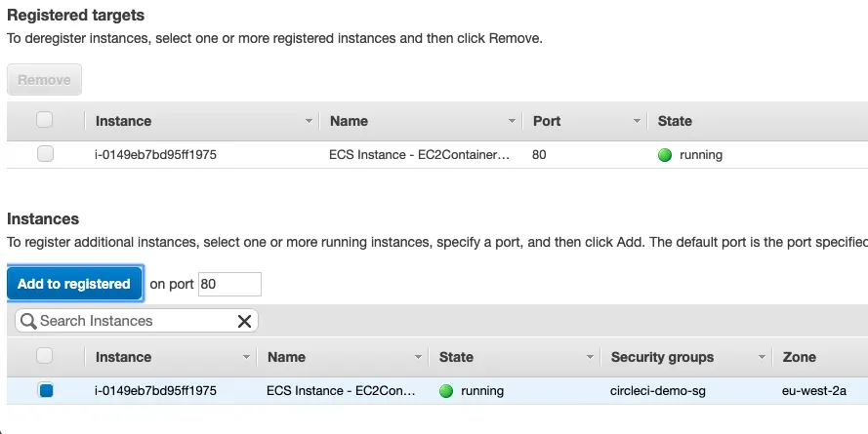
Task: Click the green running status dot in Instances table
Action: tap(446, 391)
